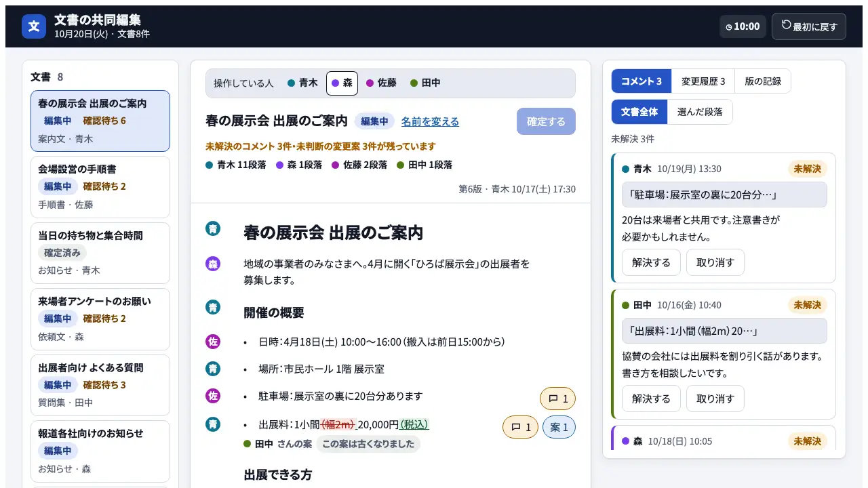Open document 来場者アンケートのお願い
Screen dimensions: 868x488
[x=100, y=319]
